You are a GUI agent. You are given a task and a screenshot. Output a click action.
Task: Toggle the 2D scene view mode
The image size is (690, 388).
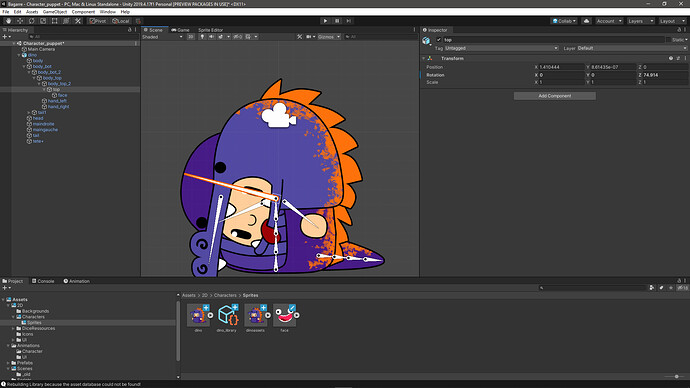[191, 37]
